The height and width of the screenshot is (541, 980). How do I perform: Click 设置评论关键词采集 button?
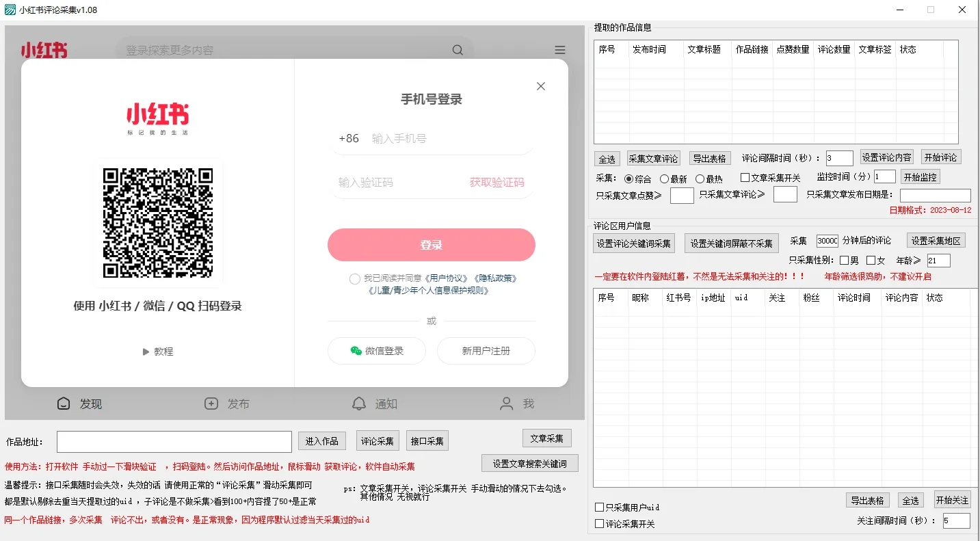[x=634, y=243]
